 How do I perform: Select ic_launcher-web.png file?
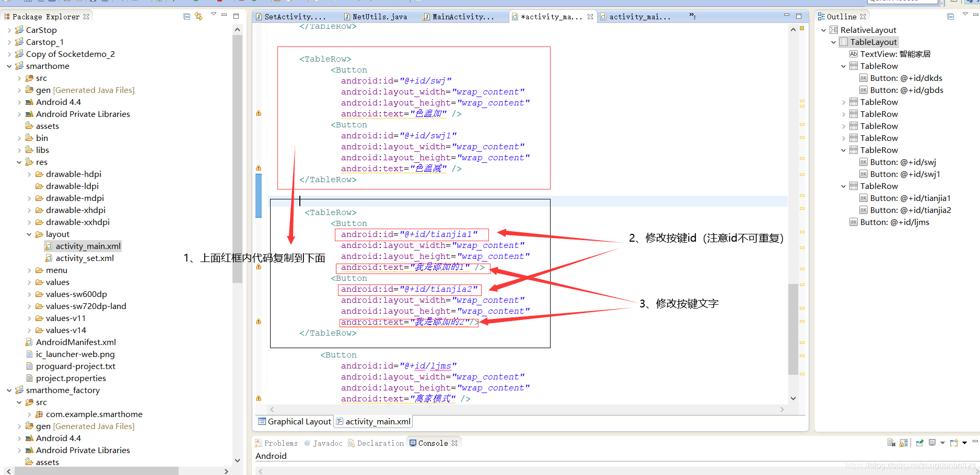click(70, 354)
